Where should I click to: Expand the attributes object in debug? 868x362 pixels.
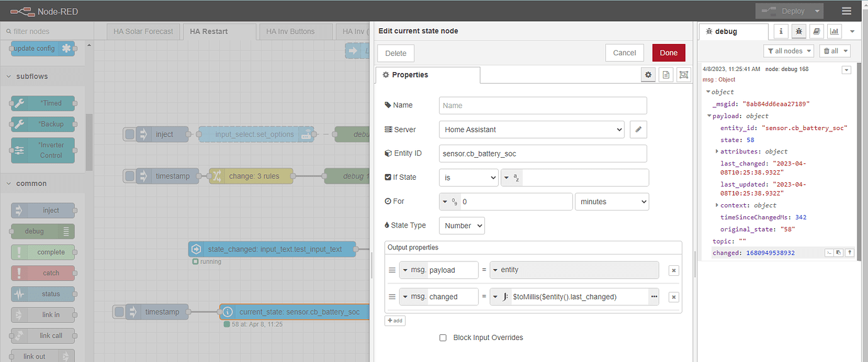pos(717,151)
